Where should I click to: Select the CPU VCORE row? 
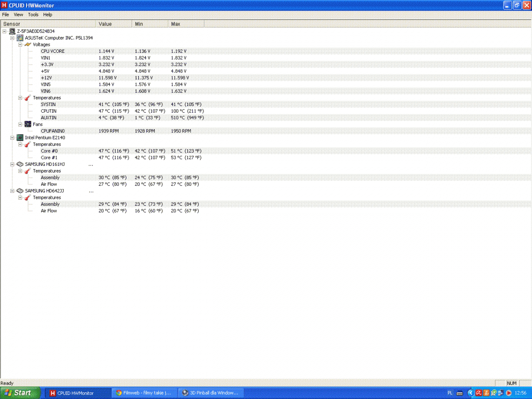[x=266, y=51]
